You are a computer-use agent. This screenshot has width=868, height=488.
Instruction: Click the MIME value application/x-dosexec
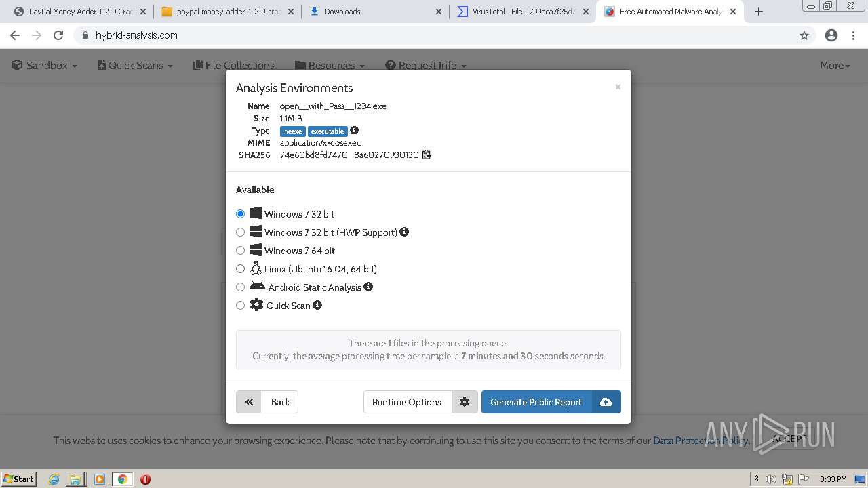click(320, 142)
